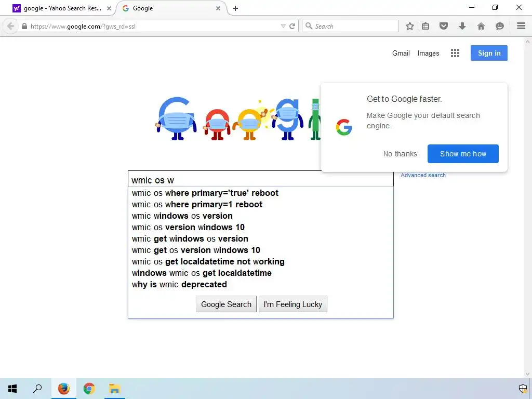The height and width of the screenshot is (399, 532).
Task: Click the Google Search button
Action: tap(226, 304)
